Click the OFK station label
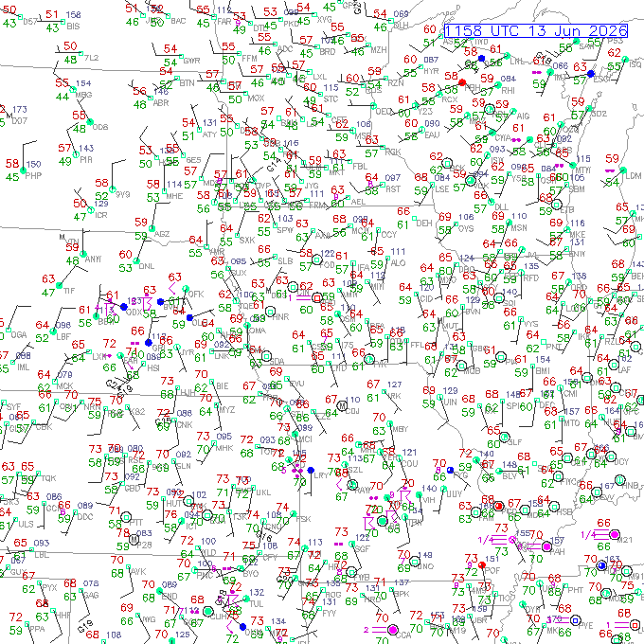The image size is (644, 644). 196,295
